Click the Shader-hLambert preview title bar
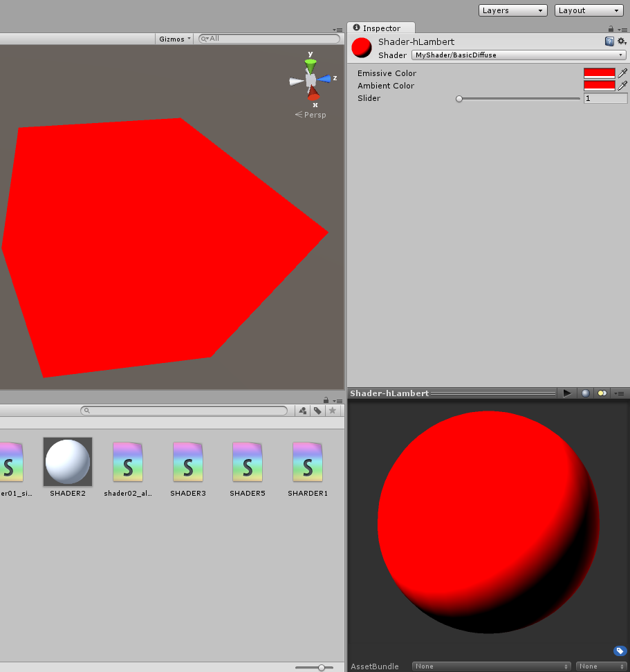The image size is (630, 672). click(x=452, y=393)
